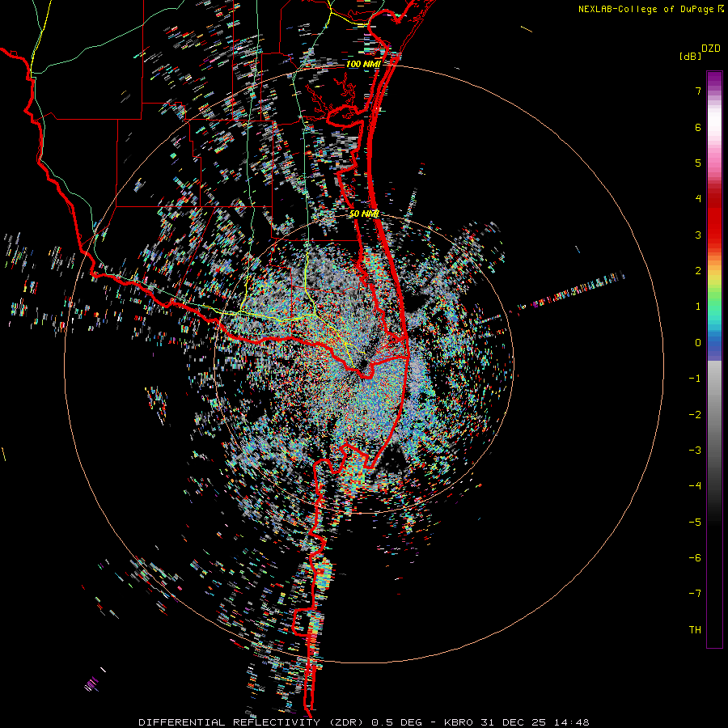Click the -6 value on color scale
Viewport: 728px width, 728px height.
[x=695, y=558]
